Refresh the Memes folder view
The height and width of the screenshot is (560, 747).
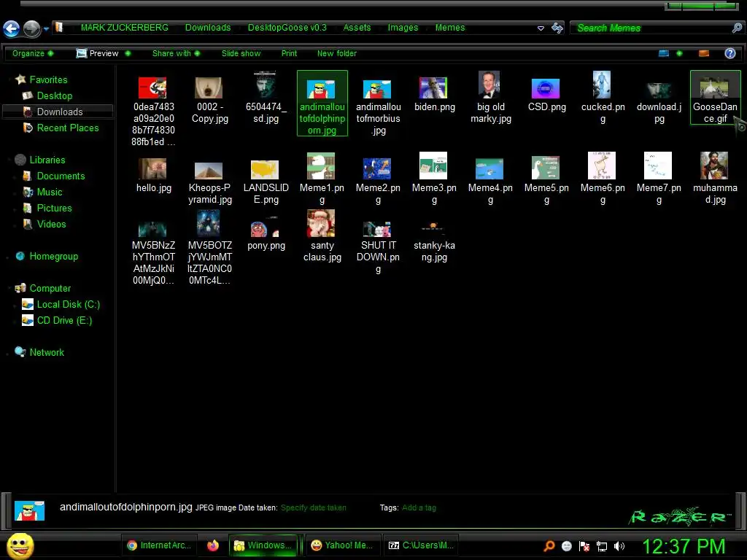557,28
